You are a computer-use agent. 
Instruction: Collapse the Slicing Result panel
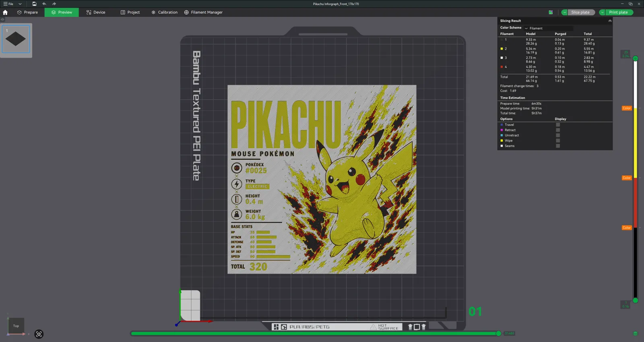610,21
